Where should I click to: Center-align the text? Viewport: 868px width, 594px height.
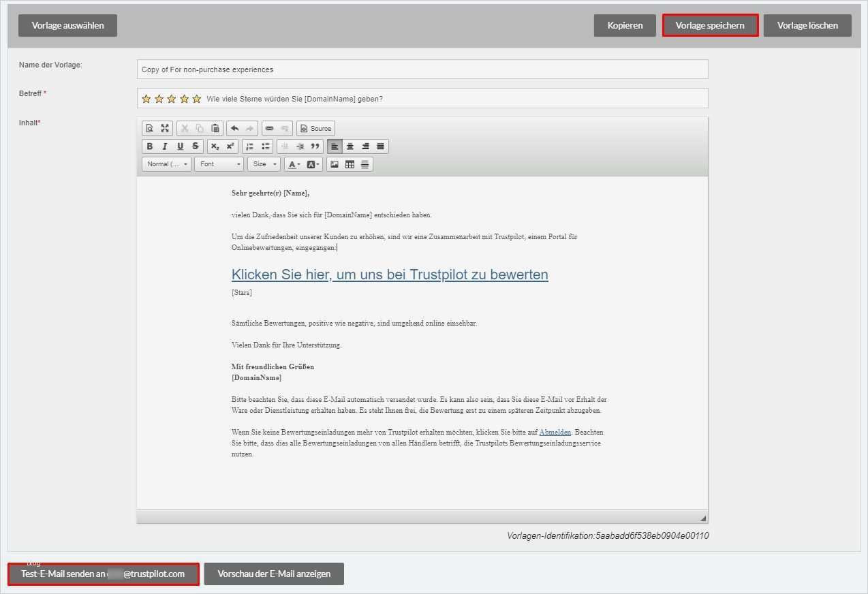(x=350, y=146)
